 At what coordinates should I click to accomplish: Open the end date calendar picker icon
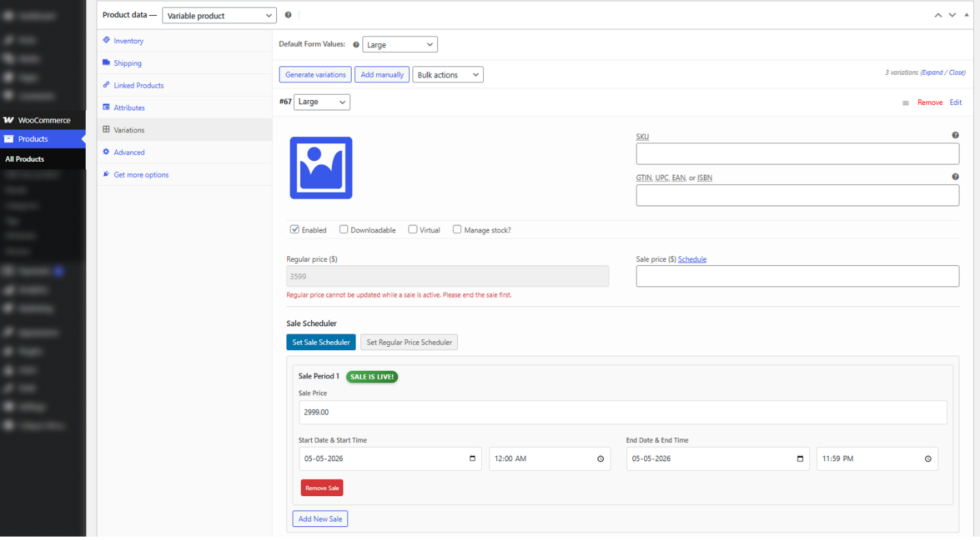(800, 458)
